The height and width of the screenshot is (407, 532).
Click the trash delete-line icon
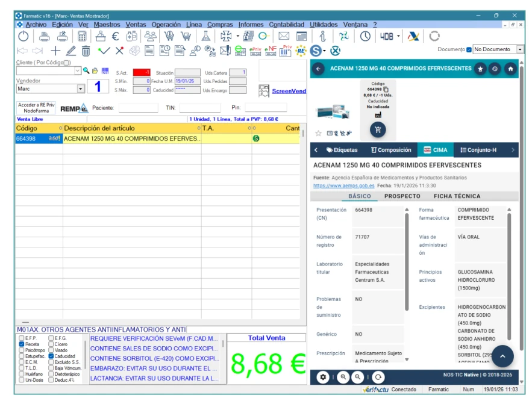point(86,51)
